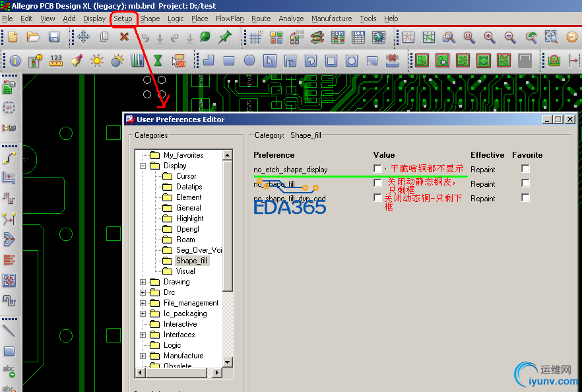Select the Visual category folder
The width and height of the screenshot is (582, 392).
click(x=185, y=271)
